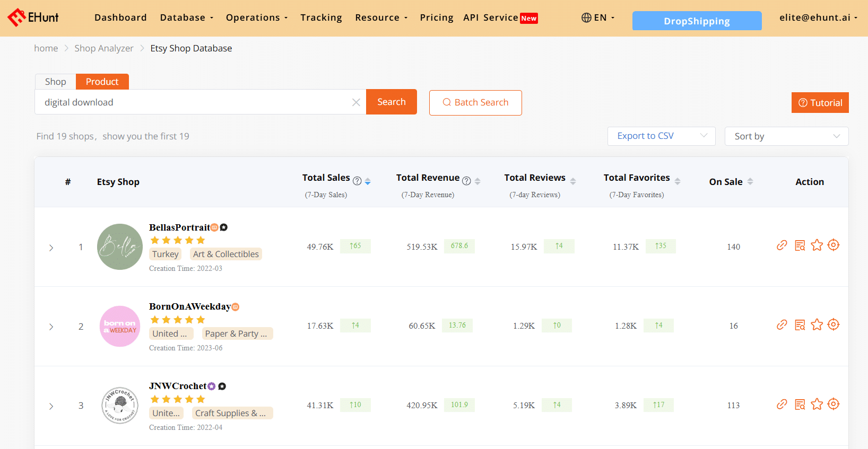Clear the search field text
Image resolution: width=868 pixels, height=449 pixels.
tap(356, 102)
